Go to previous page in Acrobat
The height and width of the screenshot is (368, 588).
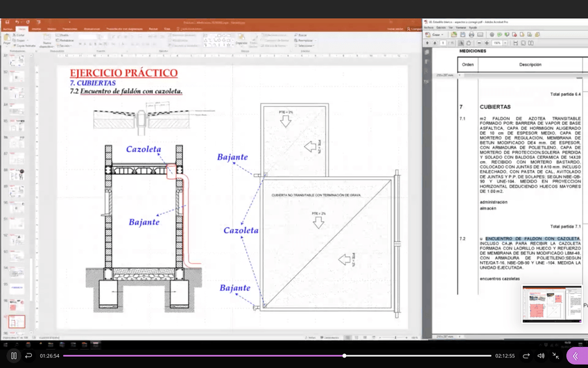click(x=428, y=43)
